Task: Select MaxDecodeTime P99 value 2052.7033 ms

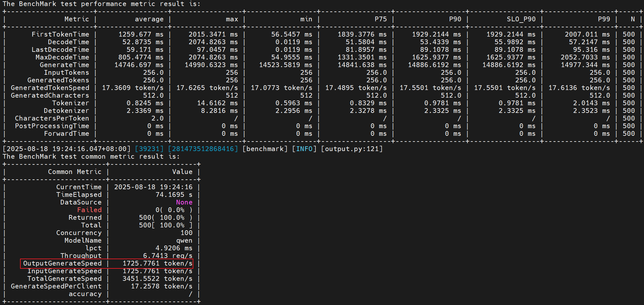Action: (x=585, y=57)
